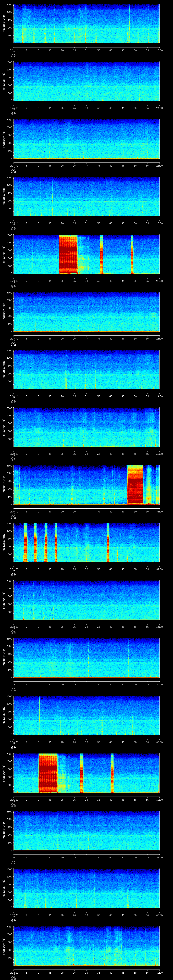Image resolution: width=173 pixels, height=980 pixels.
Task: Select the narrow burst near 28 s in the 0:35:00 row
Action: pyautogui.click(x=82, y=773)
